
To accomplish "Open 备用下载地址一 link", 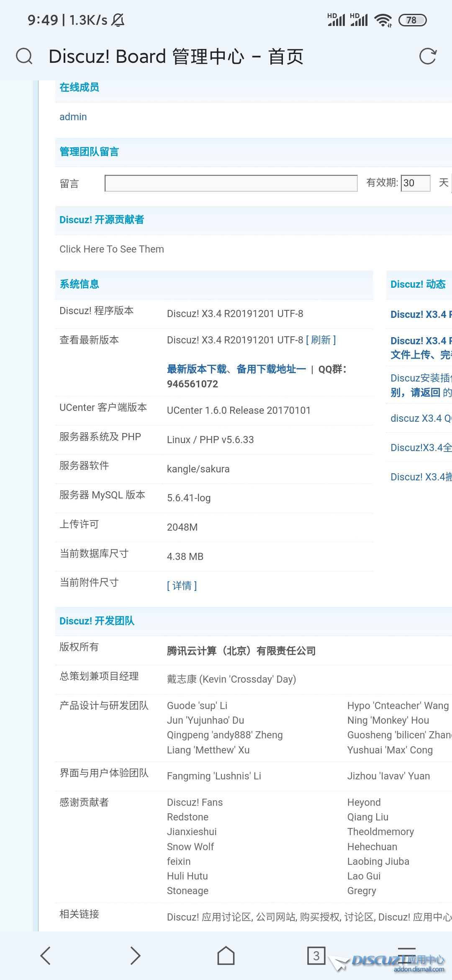I will click(271, 369).
